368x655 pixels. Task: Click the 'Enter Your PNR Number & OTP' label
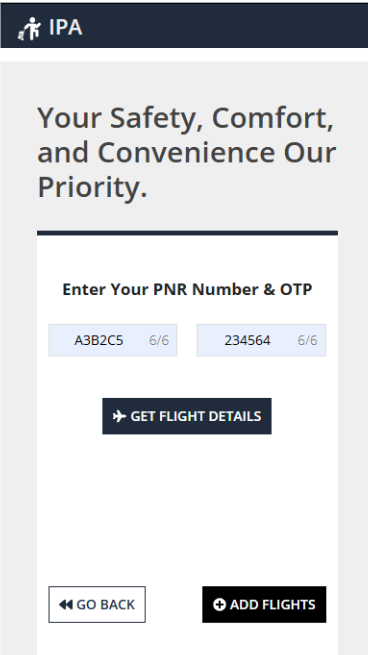187,289
